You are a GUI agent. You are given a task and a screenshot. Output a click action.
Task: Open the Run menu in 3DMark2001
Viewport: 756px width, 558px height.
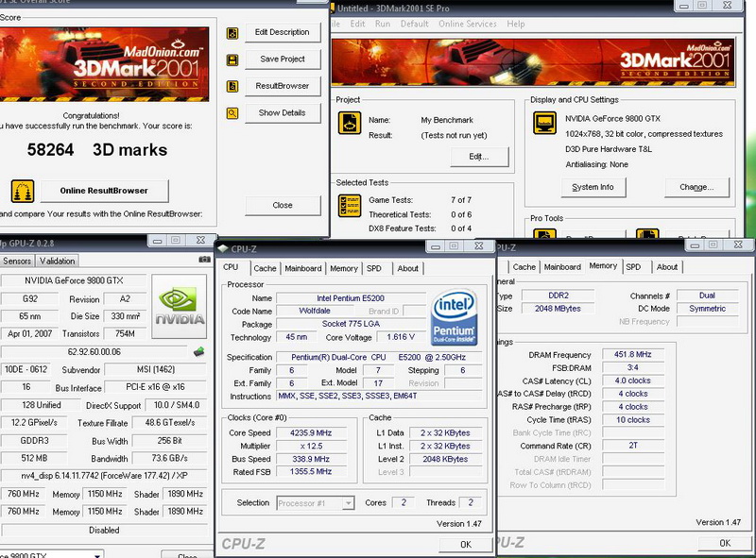click(x=383, y=24)
